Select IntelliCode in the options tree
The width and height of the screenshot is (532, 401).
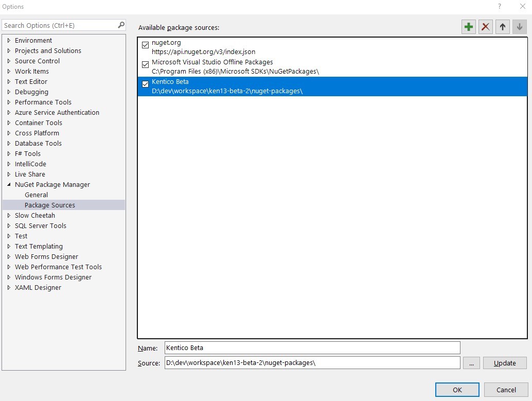[30, 164]
